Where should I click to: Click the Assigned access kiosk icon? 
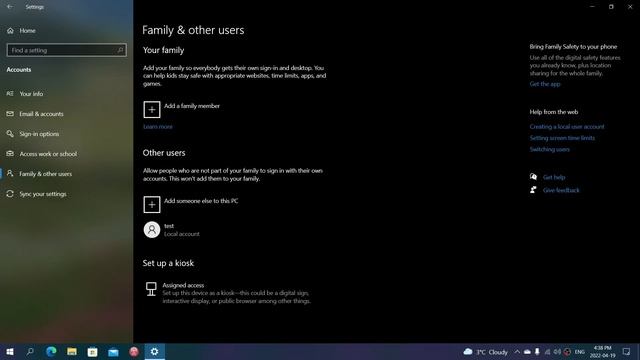151,289
